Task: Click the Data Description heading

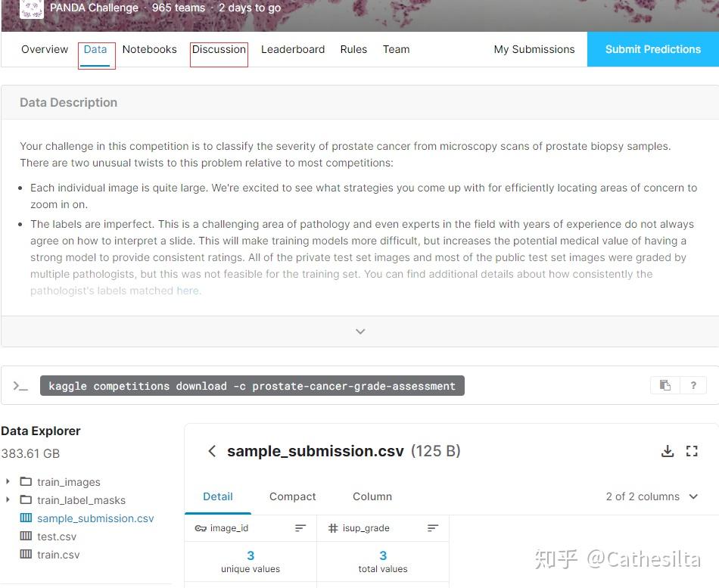Action: tap(68, 102)
